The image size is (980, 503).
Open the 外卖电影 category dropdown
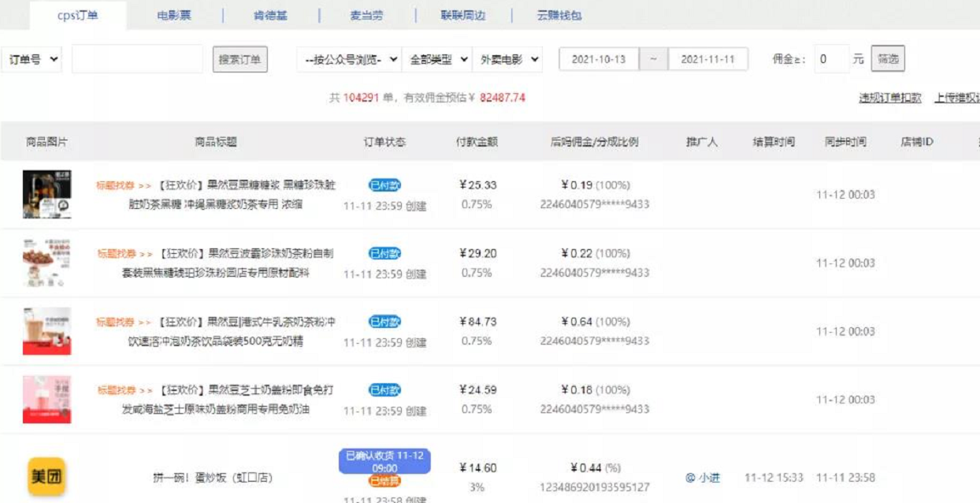click(507, 60)
